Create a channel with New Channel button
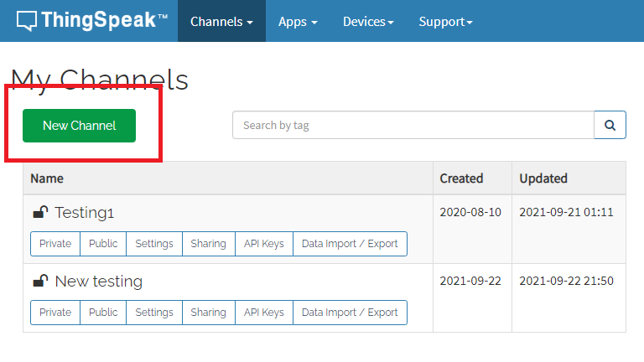 [x=80, y=126]
